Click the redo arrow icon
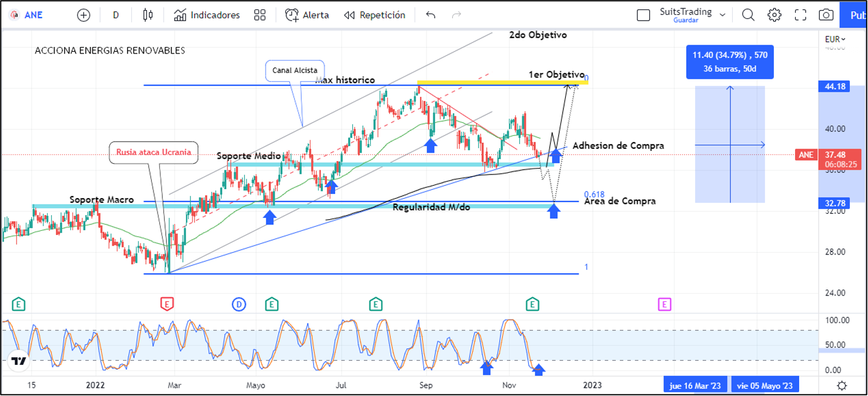Screen dimensions: 868x396 456,15
